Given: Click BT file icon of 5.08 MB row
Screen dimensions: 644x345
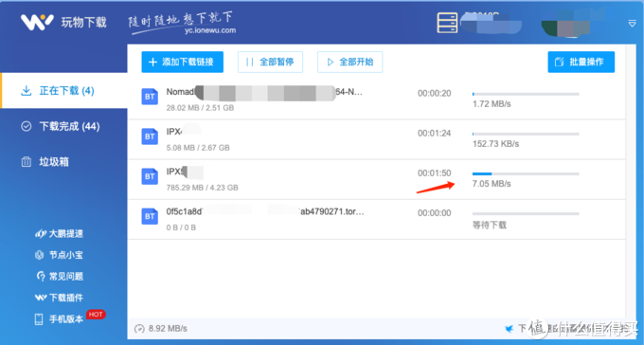Looking at the screenshot, I should coord(150,136).
